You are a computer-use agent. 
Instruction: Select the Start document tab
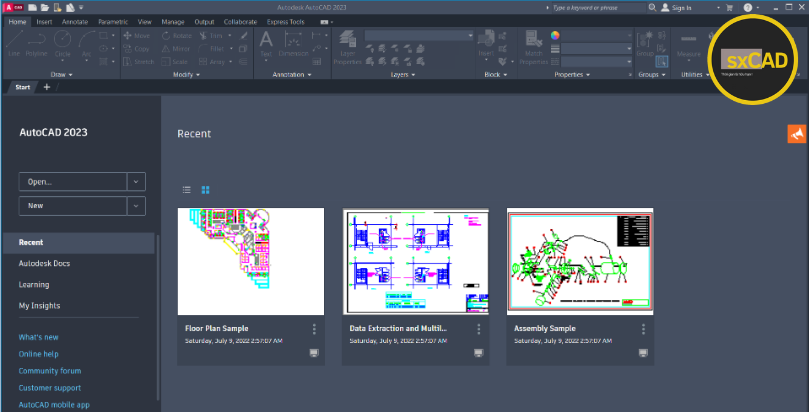(x=22, y=87)
